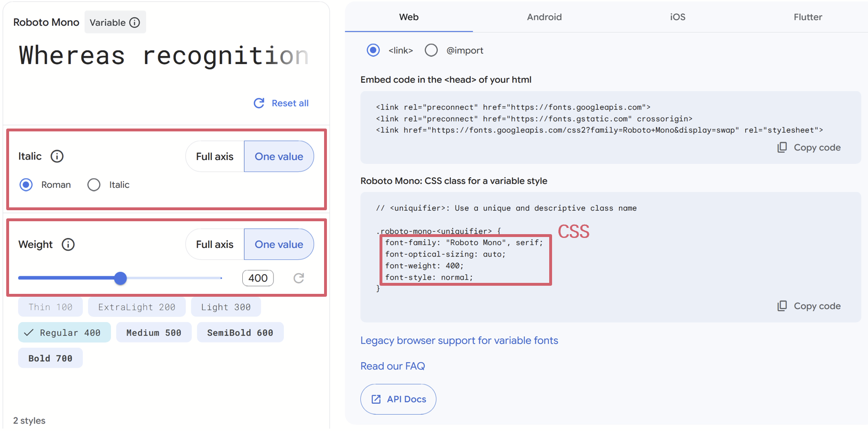The width and height of the screenshot is (868, 431).
Task: Click the 2 styles text
Action: pyautogui.click(x=29, y=420)
